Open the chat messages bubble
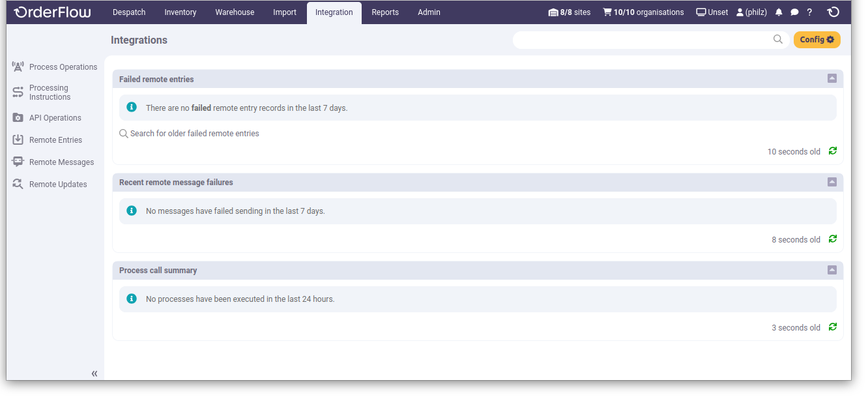 pos(794,12)
